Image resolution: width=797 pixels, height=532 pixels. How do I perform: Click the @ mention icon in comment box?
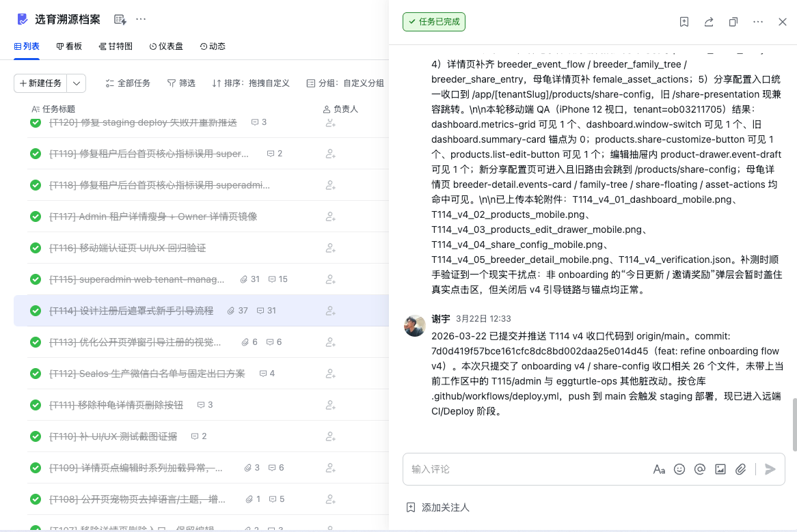click(x=699, y=469)
